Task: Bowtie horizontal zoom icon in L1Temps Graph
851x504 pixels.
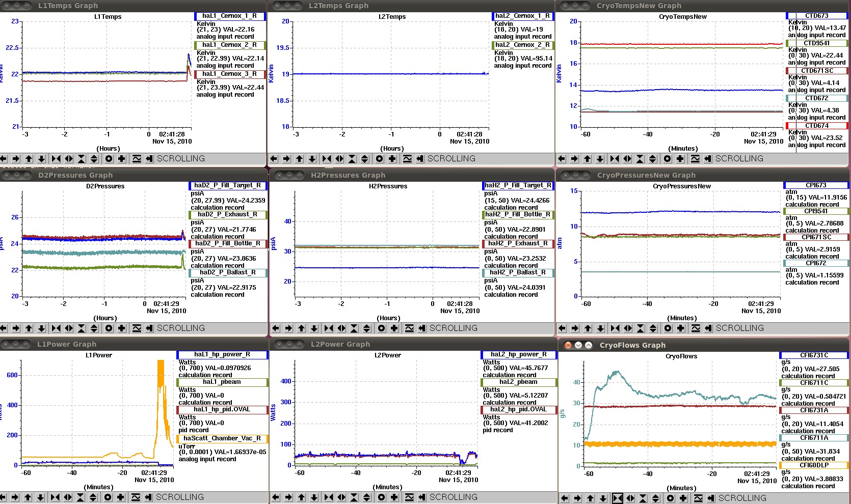Action: point(56,159)
